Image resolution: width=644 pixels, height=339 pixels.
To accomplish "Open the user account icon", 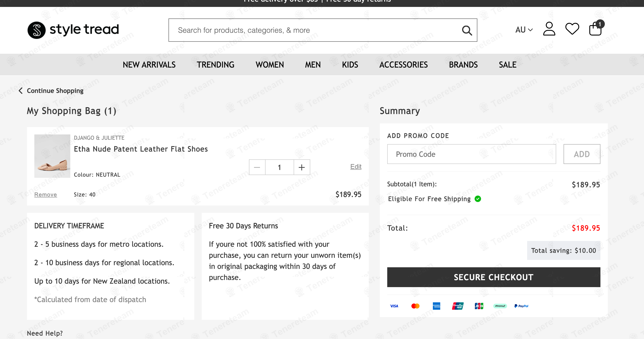I will coord(549,29).
